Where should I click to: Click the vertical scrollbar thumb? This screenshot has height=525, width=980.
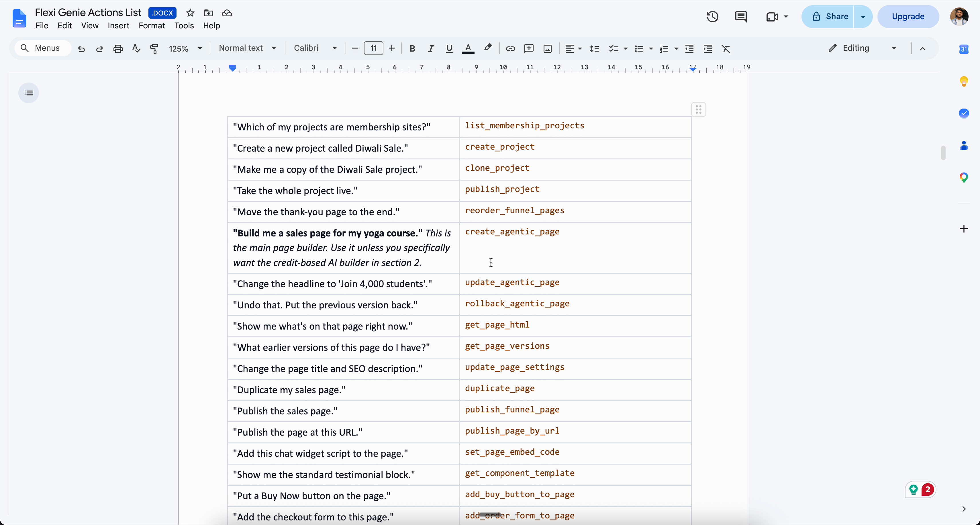[x=943, y=153]
